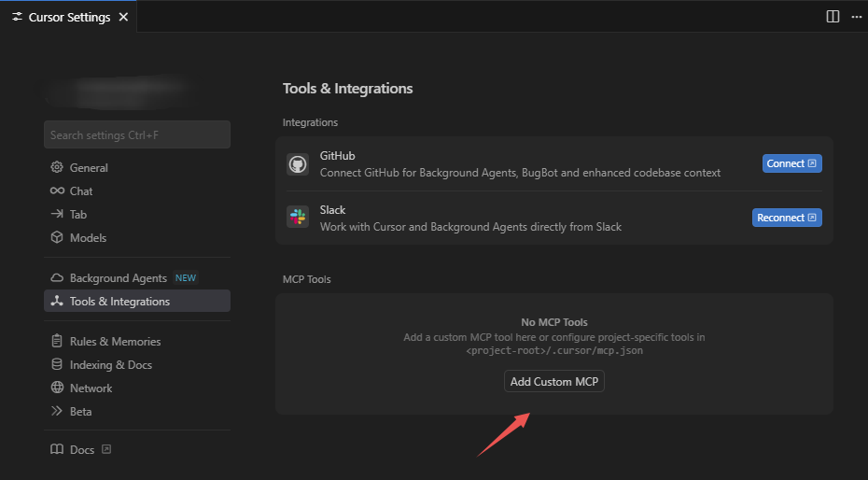Open Beta settings section
868x480 pixels.
pos(136,411)
